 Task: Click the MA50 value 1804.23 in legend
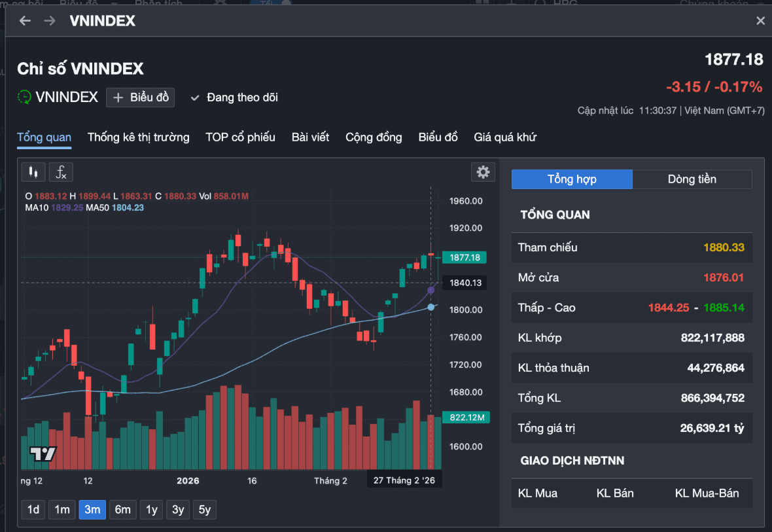[128, 208]
